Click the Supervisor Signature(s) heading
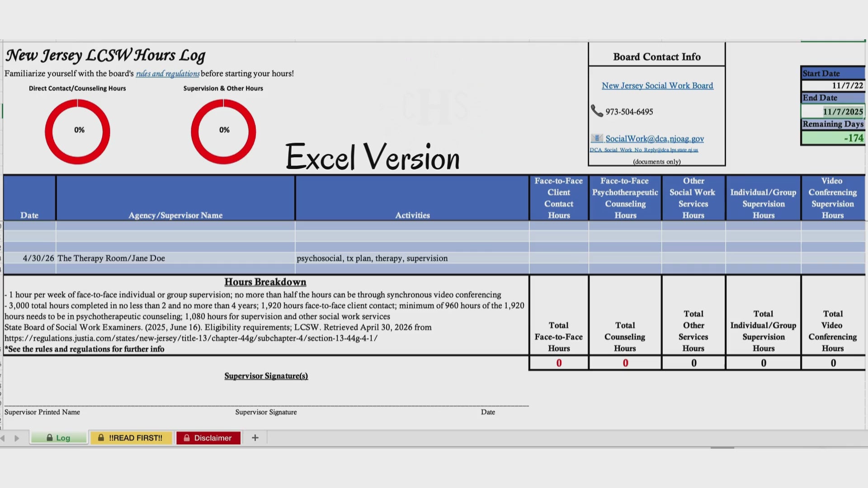The image size is (868, 488). click(266, 376)
